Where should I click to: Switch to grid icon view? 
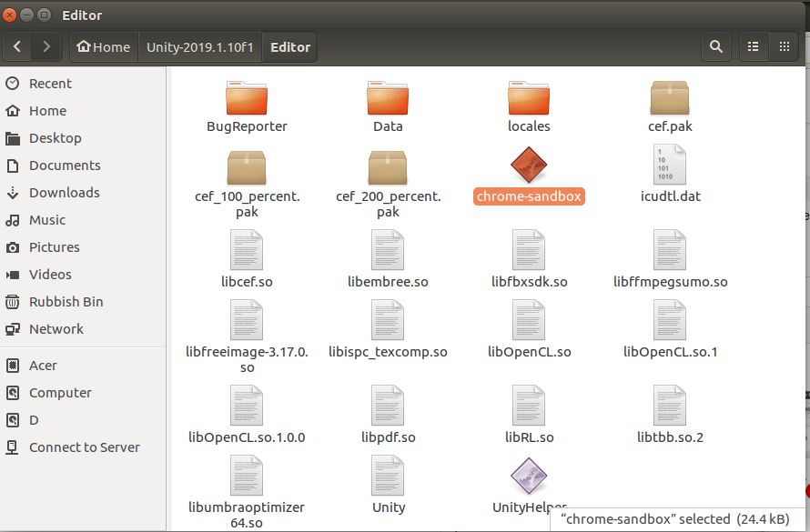(784, 46)
